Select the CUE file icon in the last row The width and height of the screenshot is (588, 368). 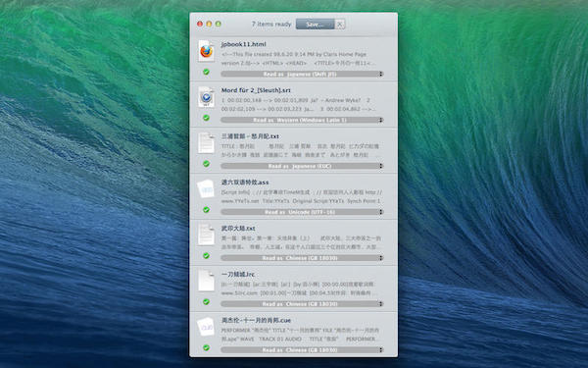coord(206,327)
